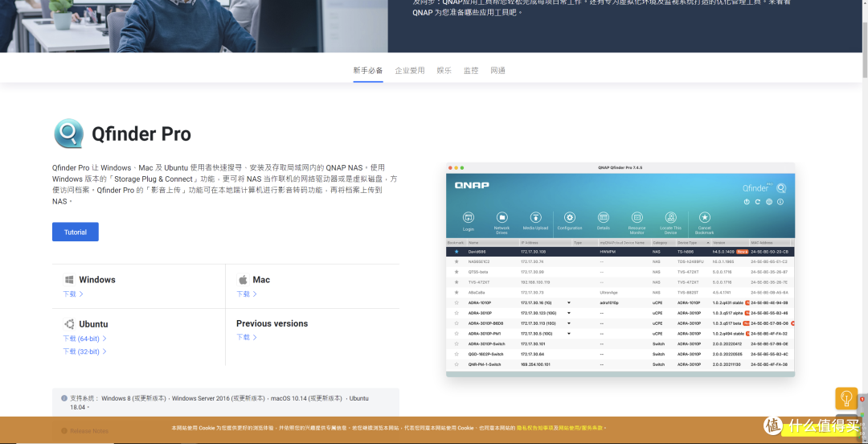
Task: Expand IP dropdown for 172.17.30.123 (10G)
Action: click(x=568, y=313)
